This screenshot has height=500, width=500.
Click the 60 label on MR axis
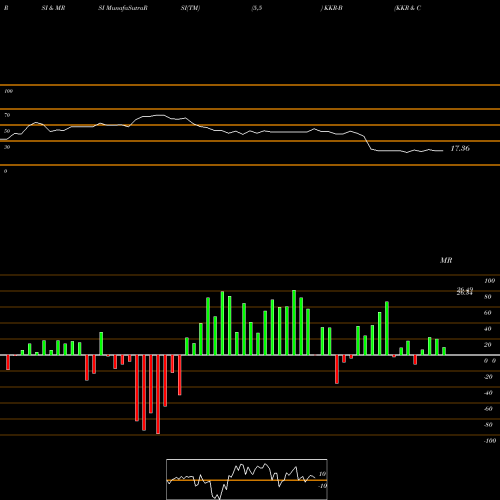coord(488,313)
